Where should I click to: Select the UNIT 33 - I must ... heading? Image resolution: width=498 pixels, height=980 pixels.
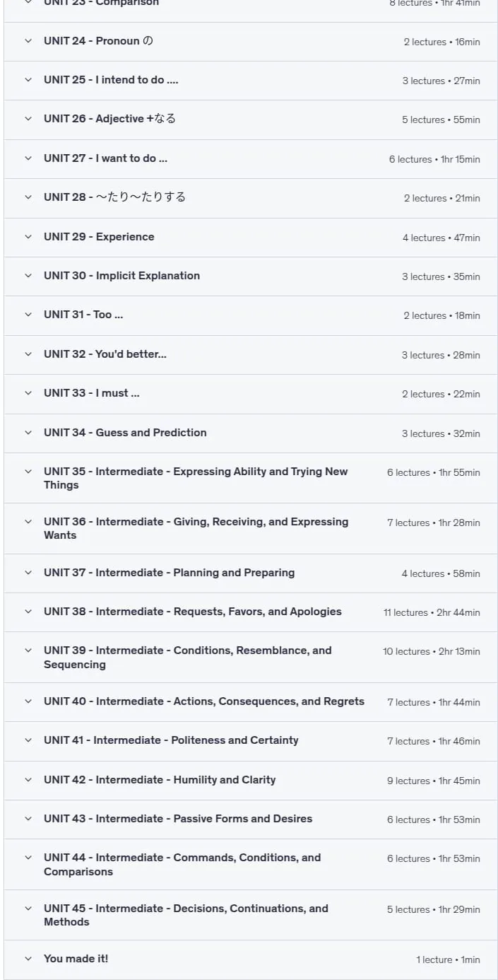(x=92, y=393)
